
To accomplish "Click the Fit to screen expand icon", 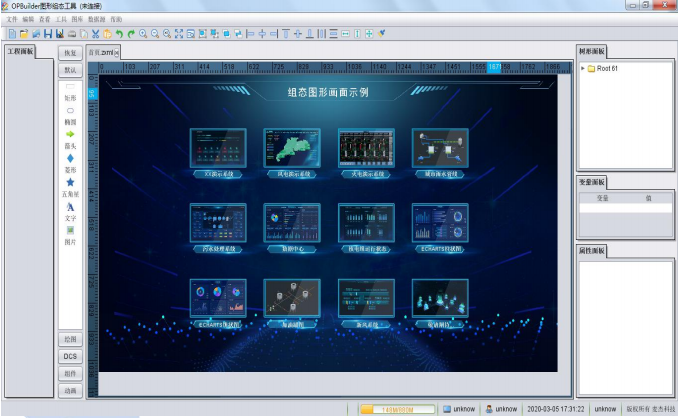I will tap(179, 34).
